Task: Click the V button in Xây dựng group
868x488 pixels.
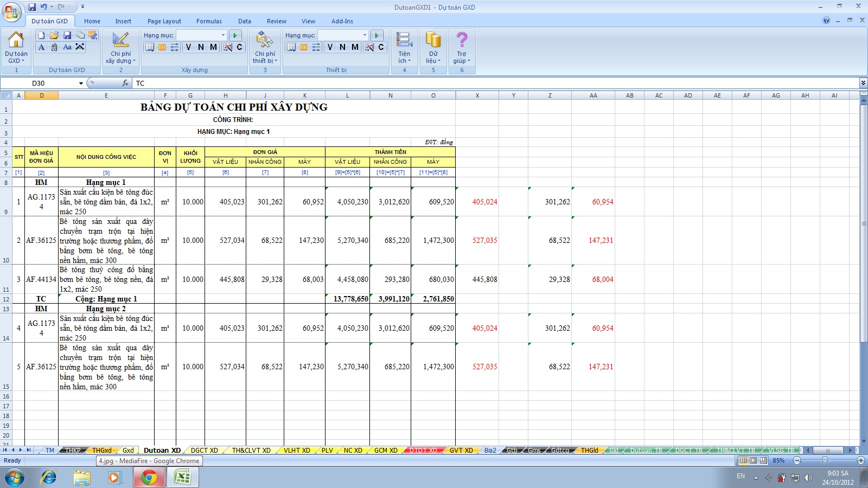Action: tap(188, 47)
